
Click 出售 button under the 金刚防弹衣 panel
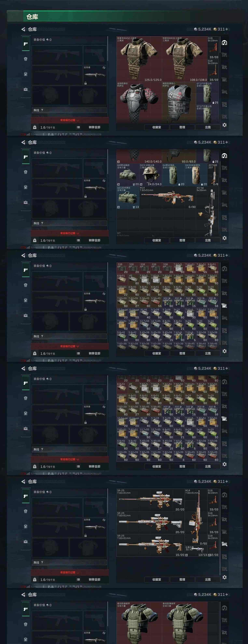[x=208, y=127]
